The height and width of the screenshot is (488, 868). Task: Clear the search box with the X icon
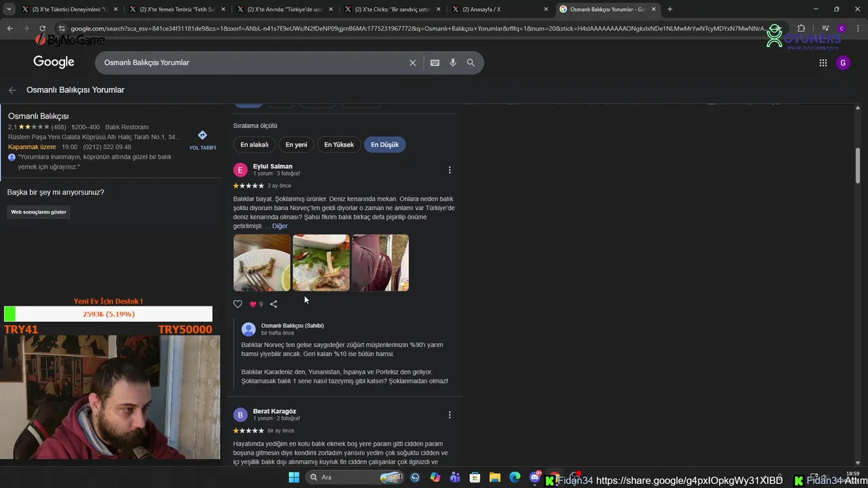coord(412,62)
